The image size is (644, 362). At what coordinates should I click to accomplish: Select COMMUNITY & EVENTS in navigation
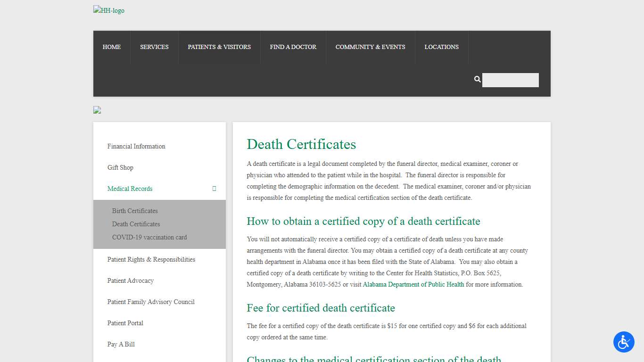point(370,47)
